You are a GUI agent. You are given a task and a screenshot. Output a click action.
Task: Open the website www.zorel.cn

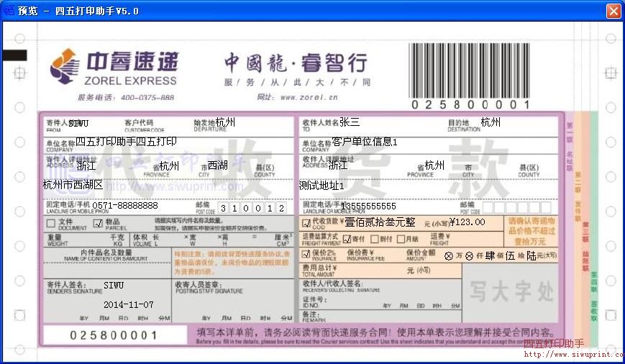pos(309,97)
